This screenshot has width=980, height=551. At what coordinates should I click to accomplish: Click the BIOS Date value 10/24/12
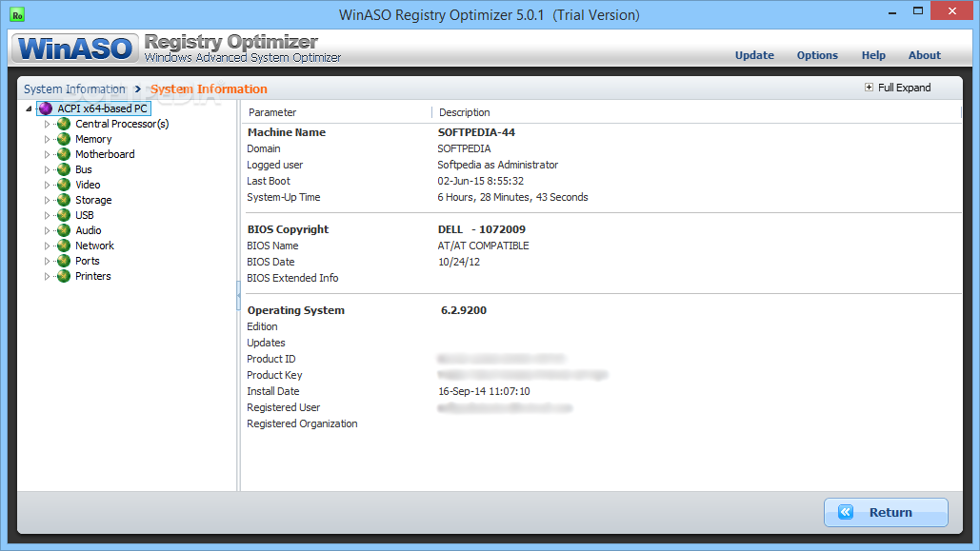[x=459, y=263]
